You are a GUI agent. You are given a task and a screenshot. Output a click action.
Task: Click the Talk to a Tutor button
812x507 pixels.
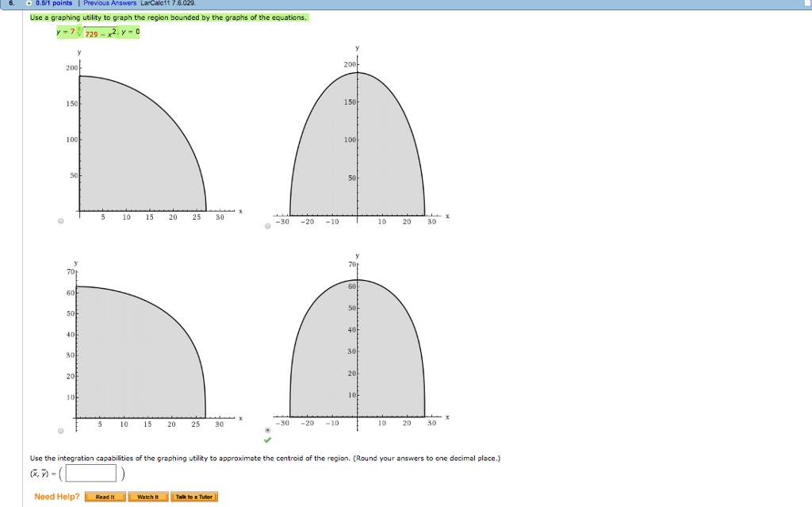193,495
